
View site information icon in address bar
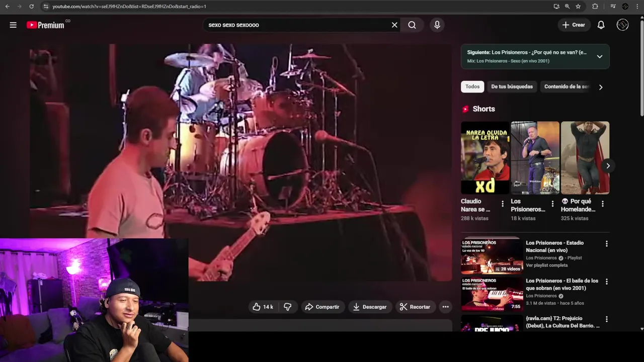(46, 7)
